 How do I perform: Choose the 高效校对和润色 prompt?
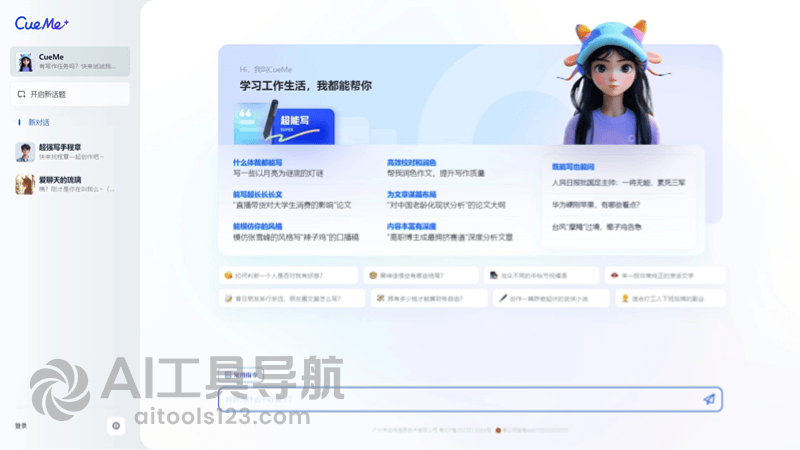coord(436,168)
